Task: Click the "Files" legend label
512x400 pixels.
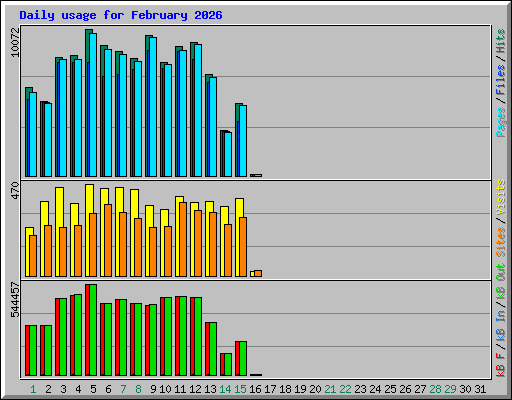Action: (x=501, y=80)
